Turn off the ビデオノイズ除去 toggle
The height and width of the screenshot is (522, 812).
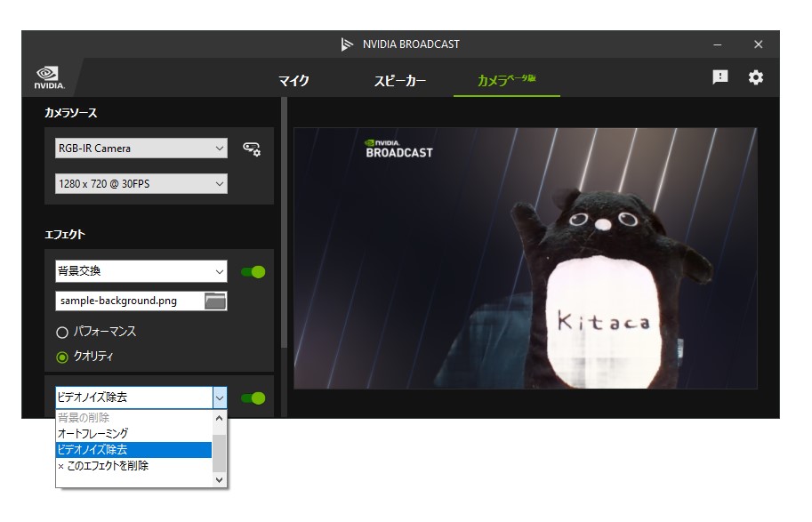point(253,398)
